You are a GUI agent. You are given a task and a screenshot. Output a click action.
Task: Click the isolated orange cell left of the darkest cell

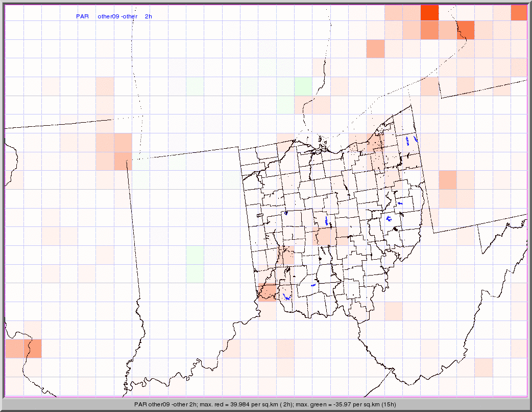pyautogui.click(x=375, y=49)
